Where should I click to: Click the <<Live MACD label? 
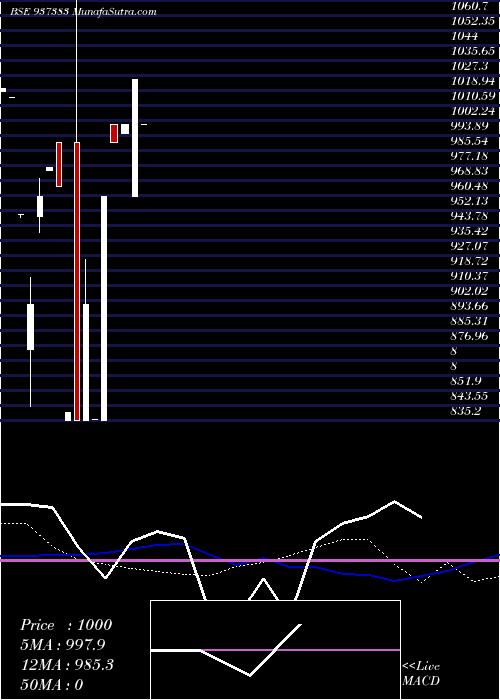tap(421, 674)
